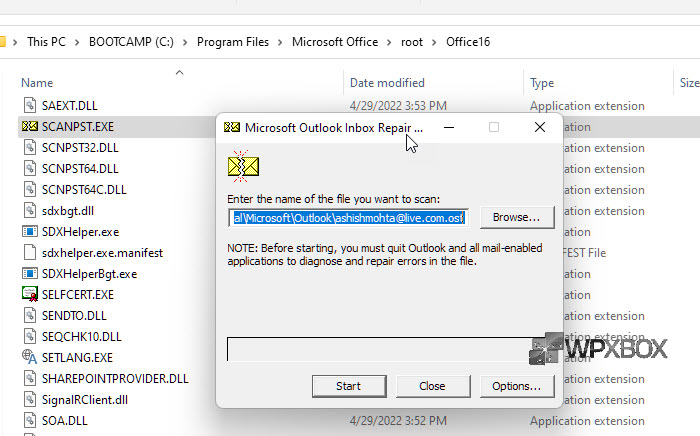Sort by the Name column header
Screen dimensions: 700x436
37,83
